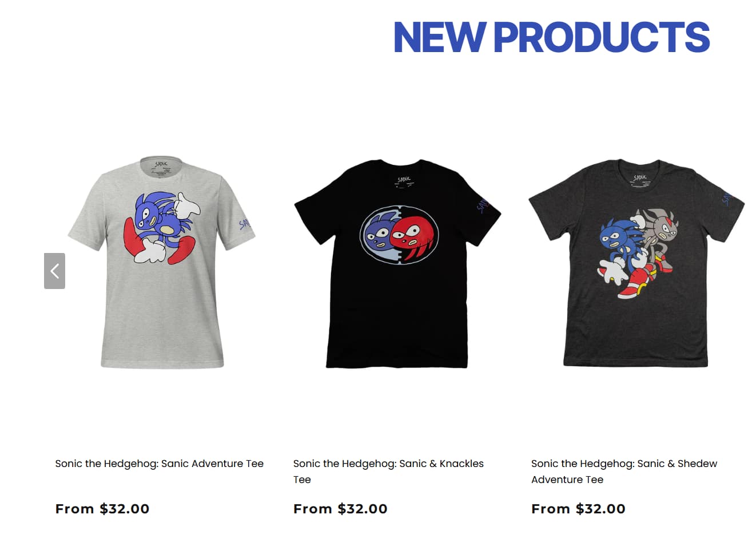Click the Sanic neck label on the black tee

coord(404,182)
